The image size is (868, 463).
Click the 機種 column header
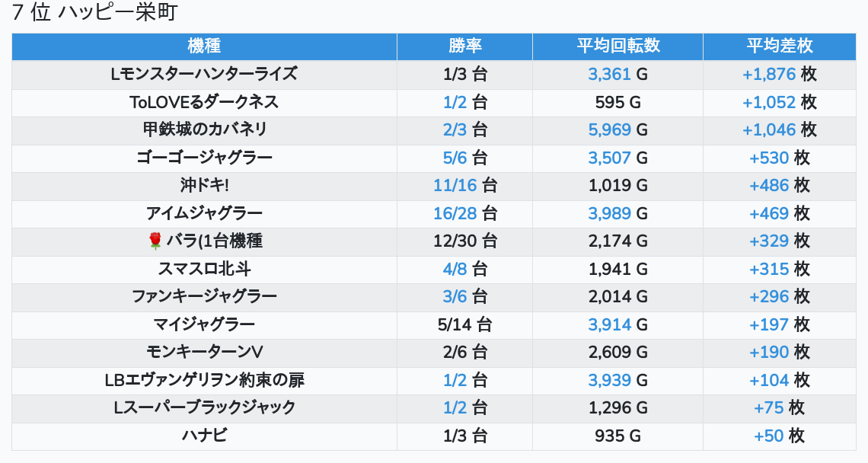(204, 46)
